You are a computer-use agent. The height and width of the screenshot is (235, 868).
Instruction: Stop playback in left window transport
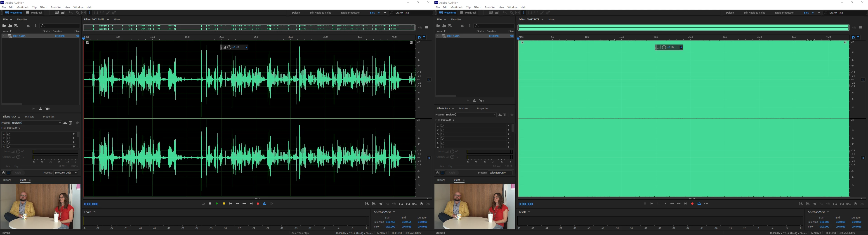(x=210, y=204)
